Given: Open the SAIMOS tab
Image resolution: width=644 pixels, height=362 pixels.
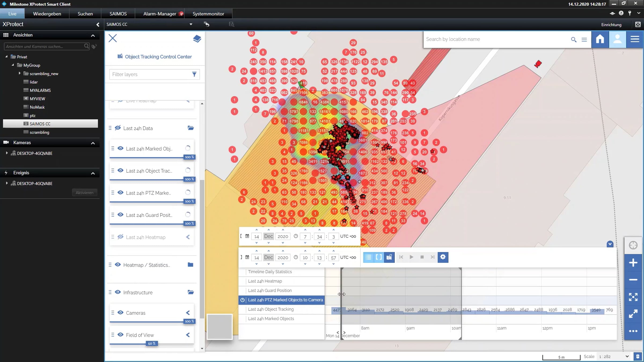Looking at the screenshot, I should click(118, 14).
